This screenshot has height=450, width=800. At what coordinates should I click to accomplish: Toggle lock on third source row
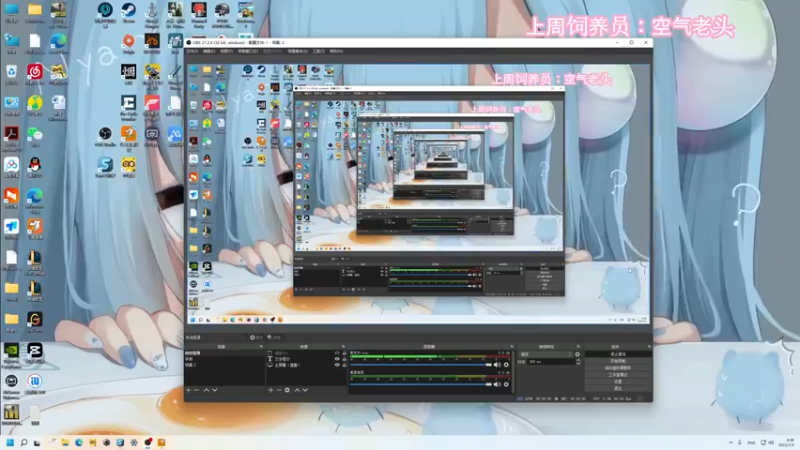click(344, 365)
